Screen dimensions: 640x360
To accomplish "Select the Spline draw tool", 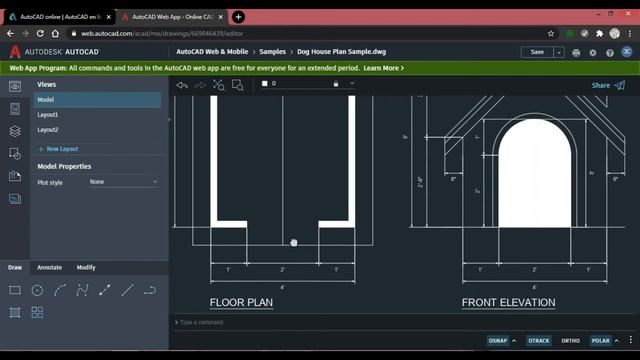I will pyautogui.click(x=82, y=290).
